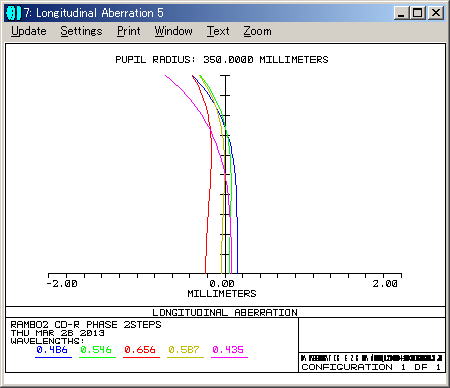Click the blue 0.486 wavelength legend
This screenshot has width=450, height=388.
(x=52, y=350)
